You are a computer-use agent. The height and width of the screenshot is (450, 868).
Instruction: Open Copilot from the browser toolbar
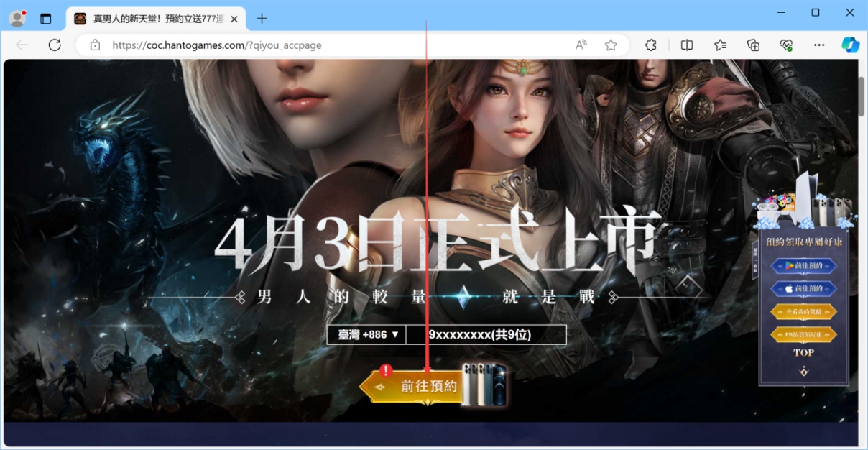click(851, 45)
